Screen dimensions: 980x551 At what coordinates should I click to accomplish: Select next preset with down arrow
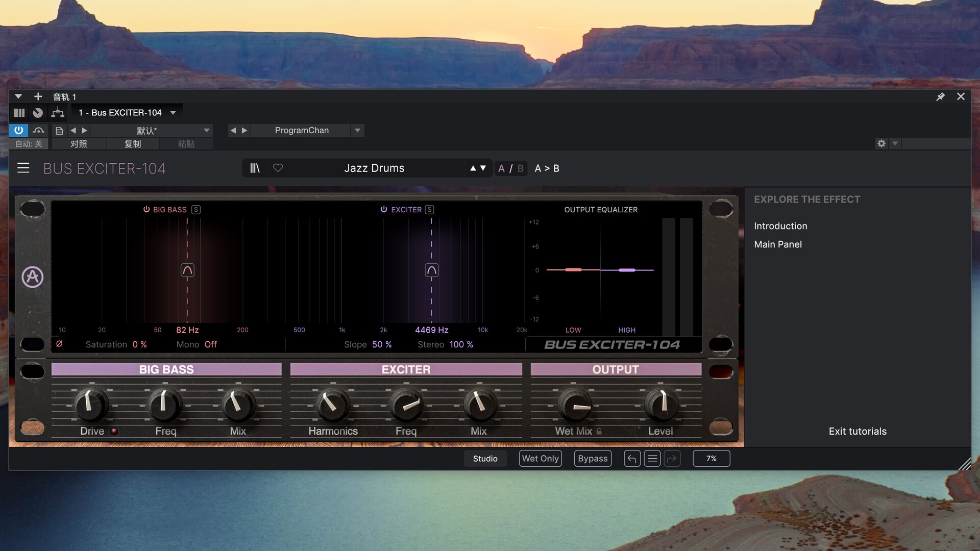pos(483,168)
